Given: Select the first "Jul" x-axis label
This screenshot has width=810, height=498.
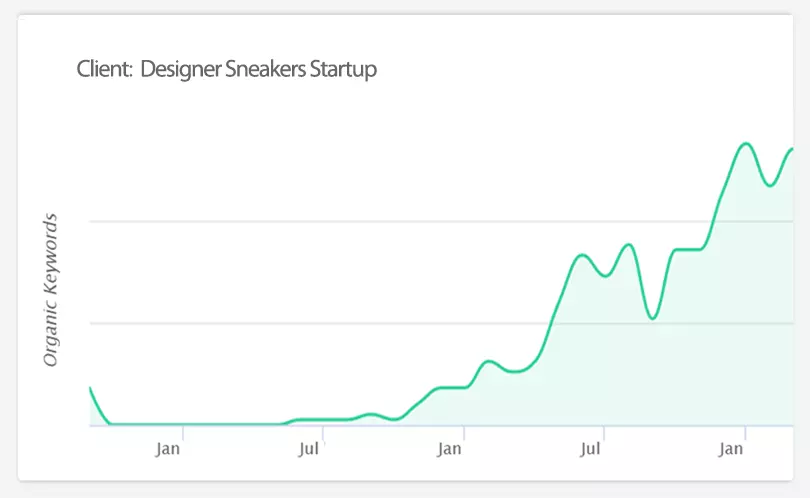Looking at the screenshot, I should tap(309, 449).
